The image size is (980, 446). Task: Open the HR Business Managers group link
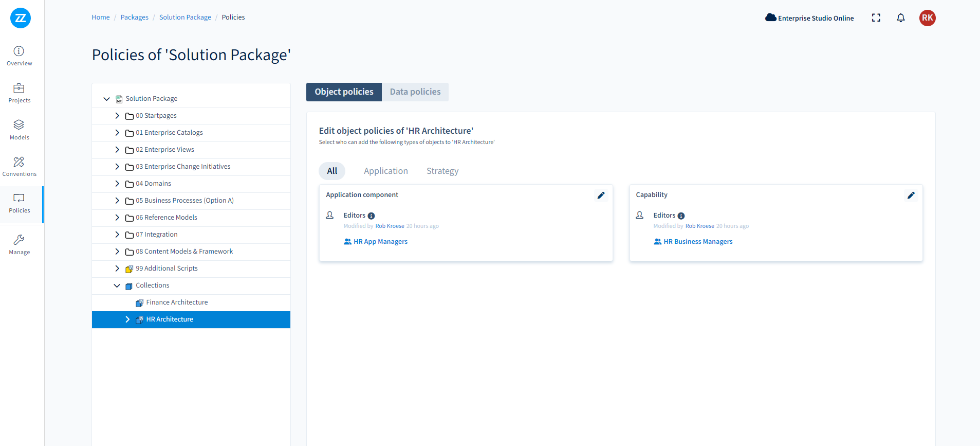698,242
